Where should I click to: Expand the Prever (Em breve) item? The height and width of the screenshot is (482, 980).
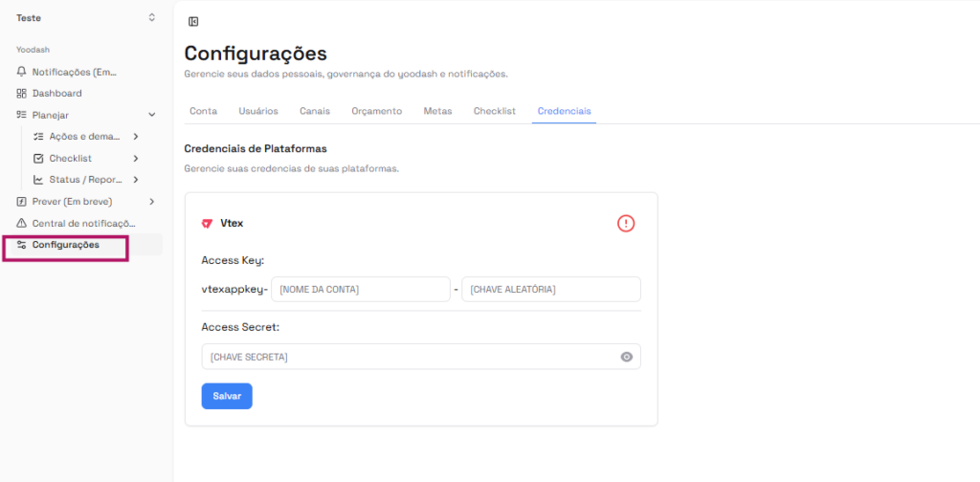(151, 202)
